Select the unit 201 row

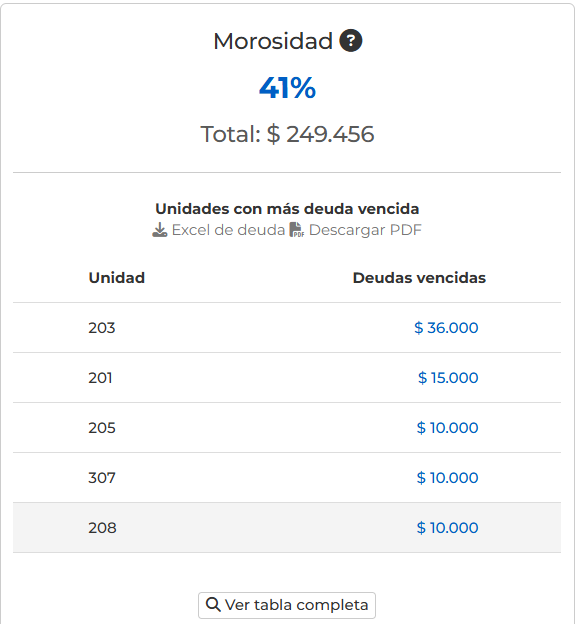[287, 378]
